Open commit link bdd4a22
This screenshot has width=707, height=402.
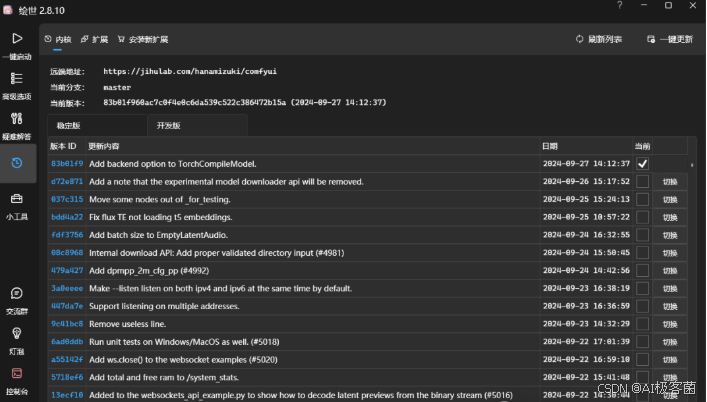67,217
